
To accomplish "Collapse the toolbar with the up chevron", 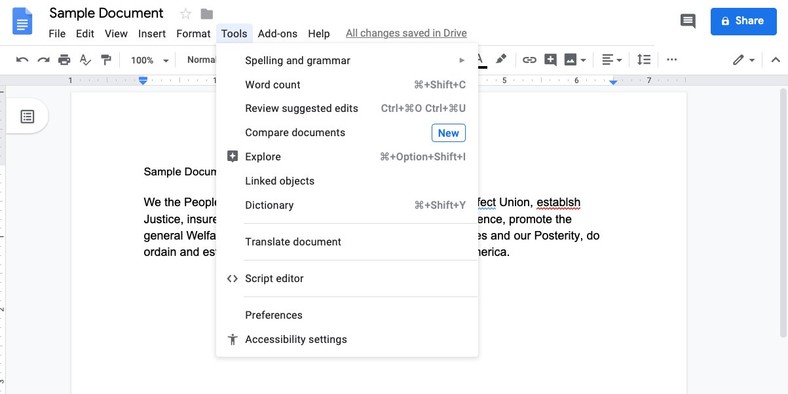I will pyautogui.click(x=775, y=60).
